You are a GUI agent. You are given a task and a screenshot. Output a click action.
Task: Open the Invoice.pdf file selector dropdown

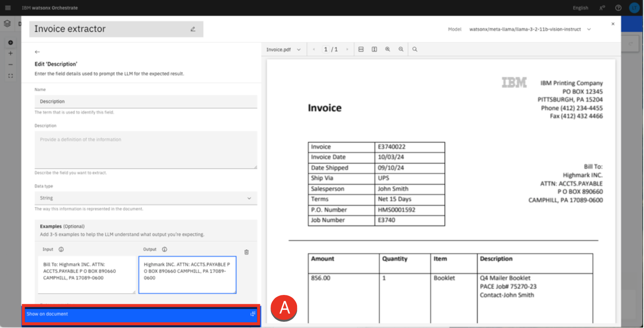[283, 50]
